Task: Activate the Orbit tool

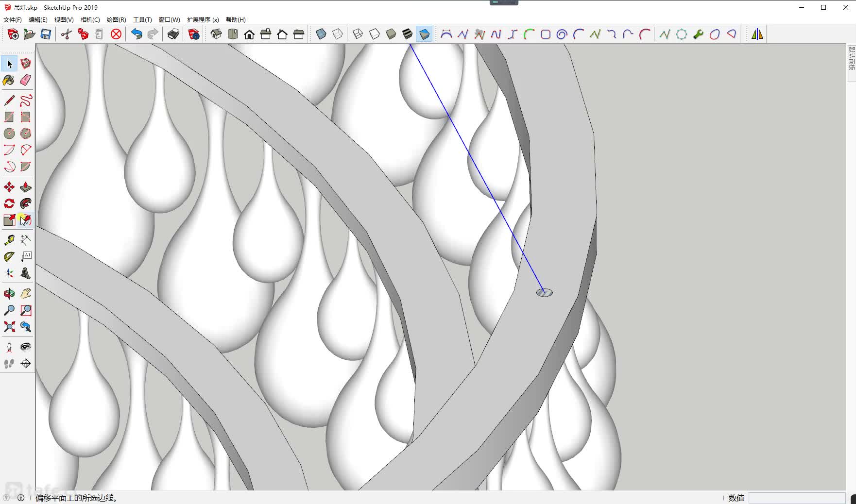Action: pyautogui.click(x=9, y=294)
